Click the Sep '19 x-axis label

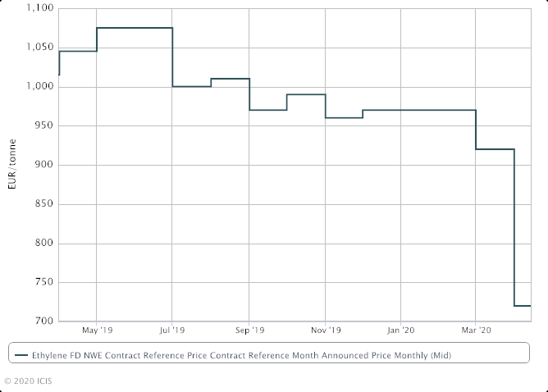[x=249, y=330]
